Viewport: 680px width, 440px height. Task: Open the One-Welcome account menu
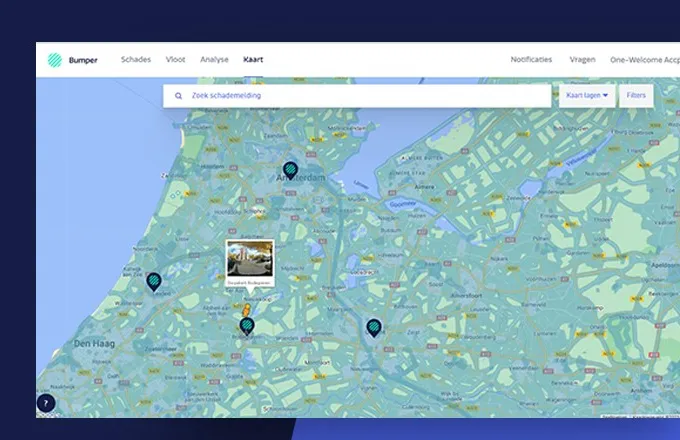coord(645,60)
